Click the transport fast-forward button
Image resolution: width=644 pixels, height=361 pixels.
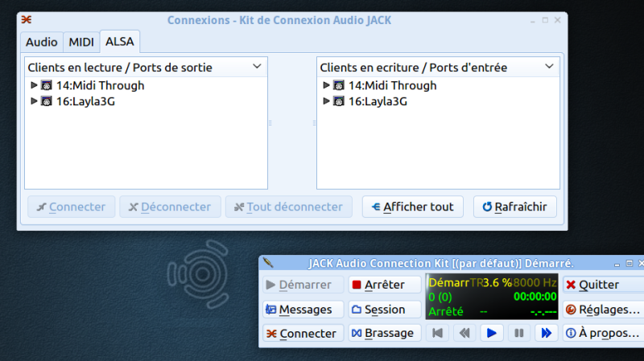[547, 333]
